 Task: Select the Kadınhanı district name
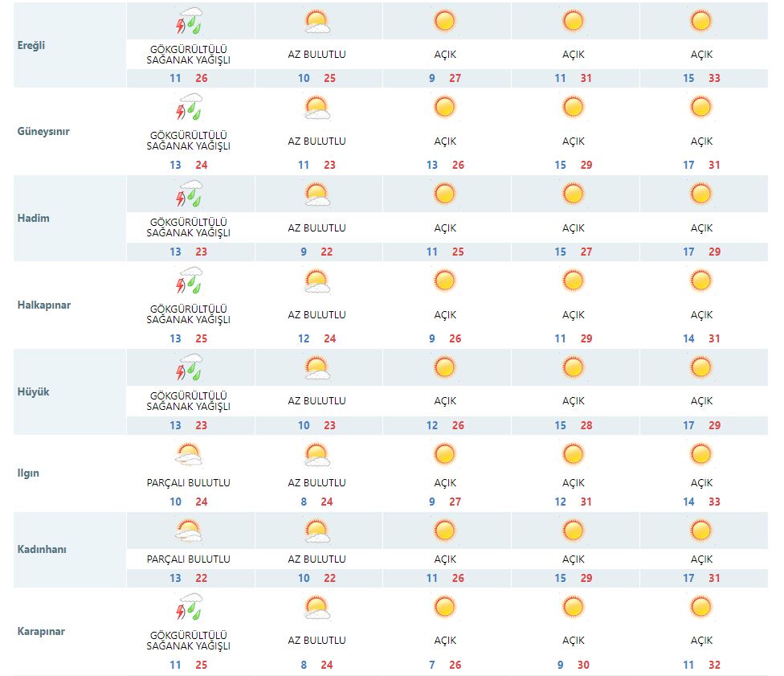[x=43, y=549]
